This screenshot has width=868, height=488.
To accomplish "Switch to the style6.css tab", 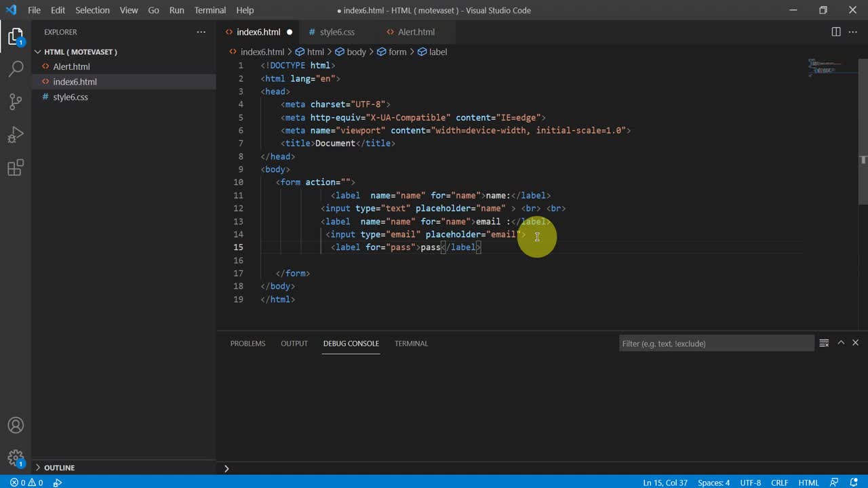I will 337,32.
